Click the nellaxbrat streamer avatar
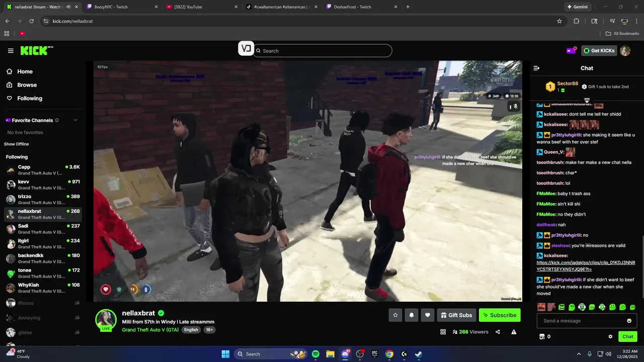644x362 pixels. (x=106, y=320)
